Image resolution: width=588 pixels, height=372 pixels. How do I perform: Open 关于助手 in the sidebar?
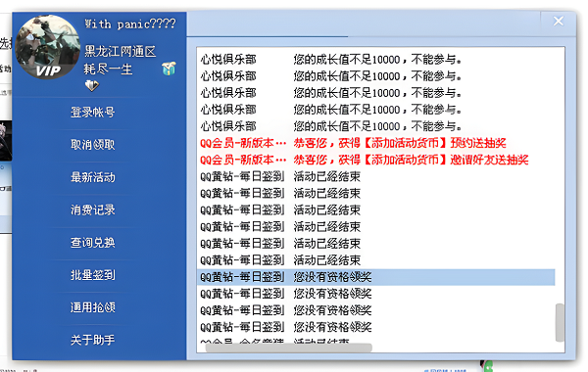click(93, 340)
